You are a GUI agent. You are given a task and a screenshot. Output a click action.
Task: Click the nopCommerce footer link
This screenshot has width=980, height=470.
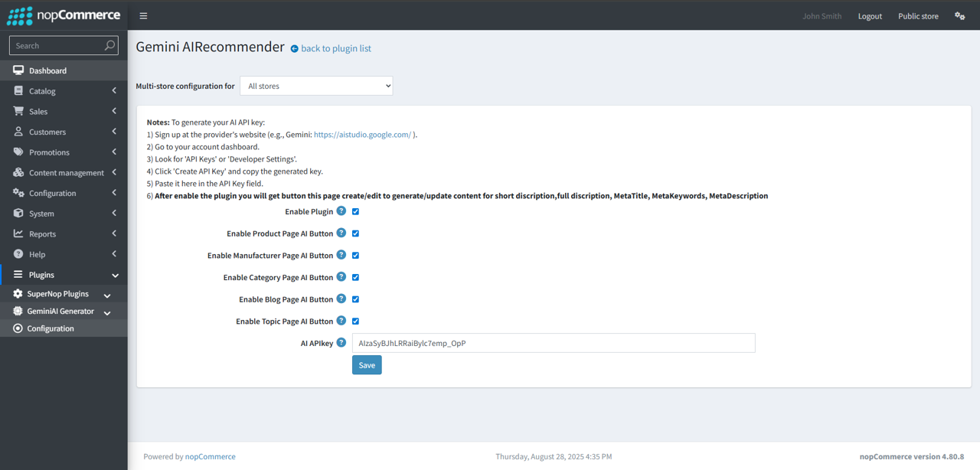(x=210, y=456)
